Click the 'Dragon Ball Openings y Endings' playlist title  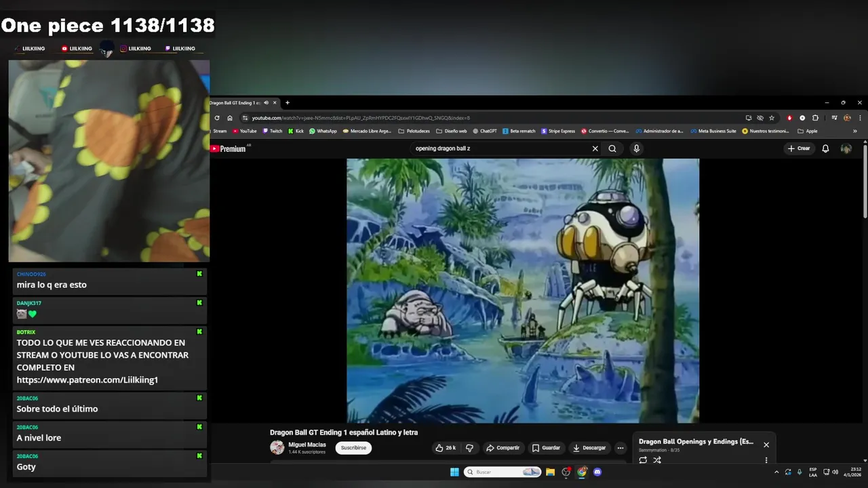tap(696, 441)
